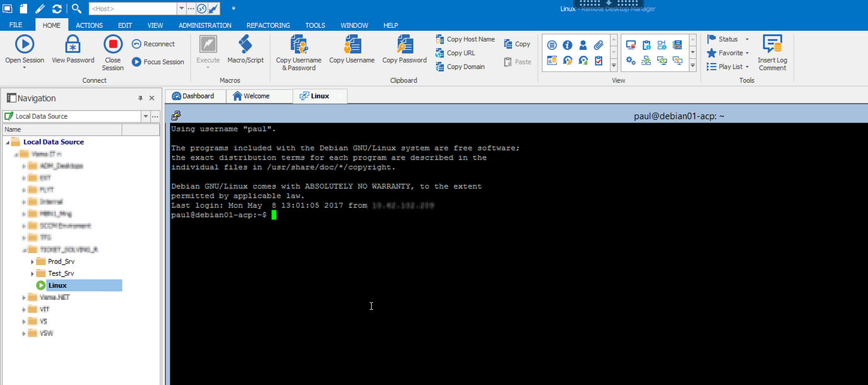Open the Local Data Source dropdown arrow
868x385 pixels.
[x=146, y=116]
